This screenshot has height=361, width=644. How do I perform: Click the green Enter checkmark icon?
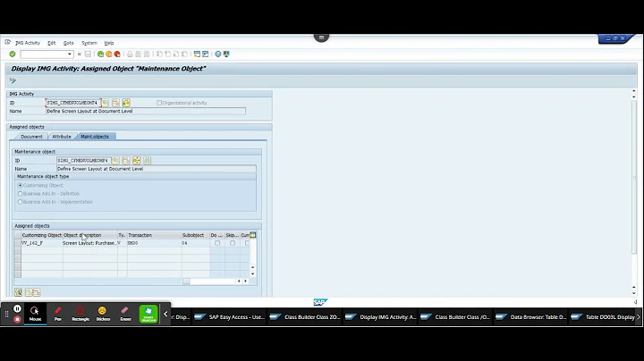[13, 55]
